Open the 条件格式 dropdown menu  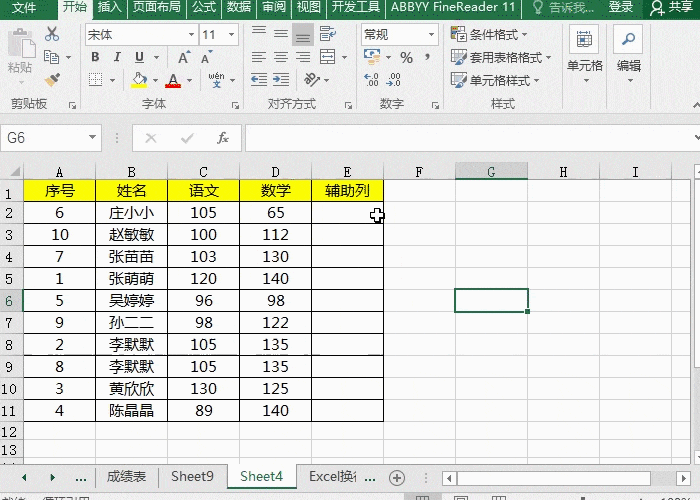(x=495, y=35)
